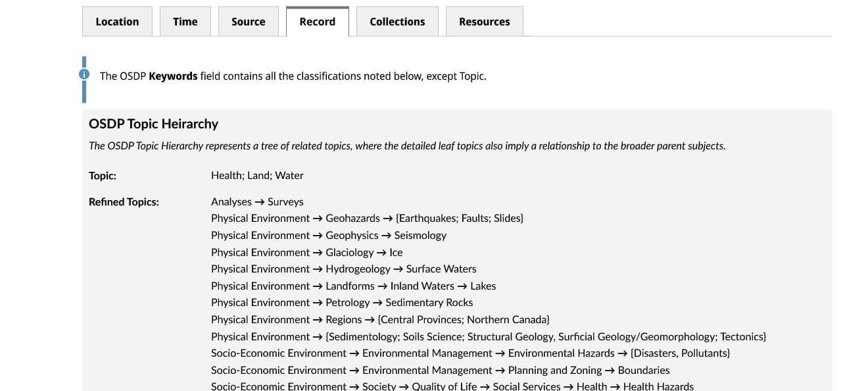Image resolution: width=868 pixels, height=391 pixels.
Task: Open the Collections tab
Action: pos(397,22)
